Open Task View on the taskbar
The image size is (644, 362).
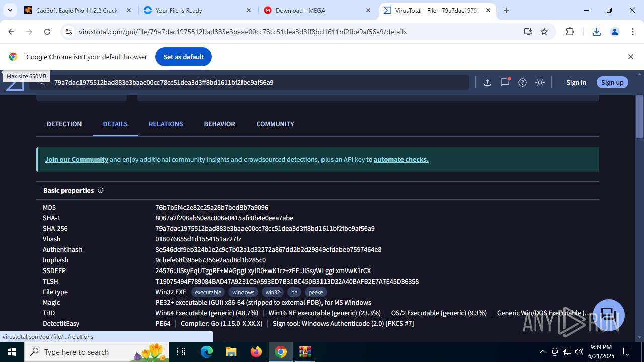(182, 352)
